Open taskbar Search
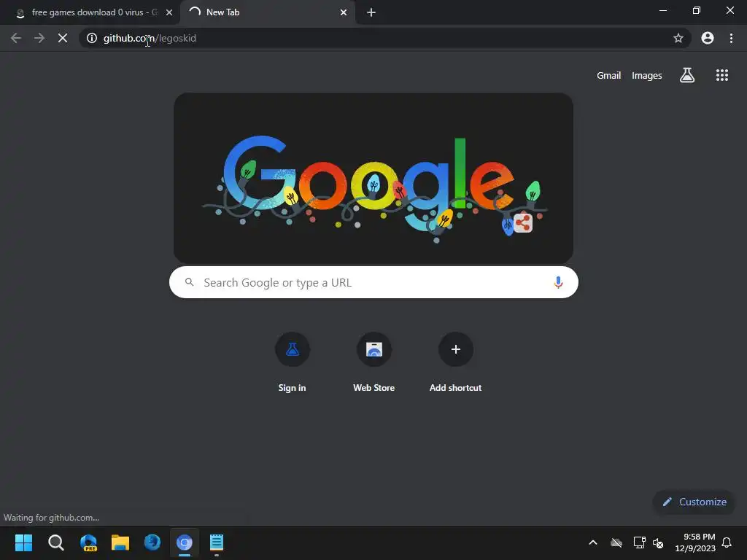 point(55,542)
